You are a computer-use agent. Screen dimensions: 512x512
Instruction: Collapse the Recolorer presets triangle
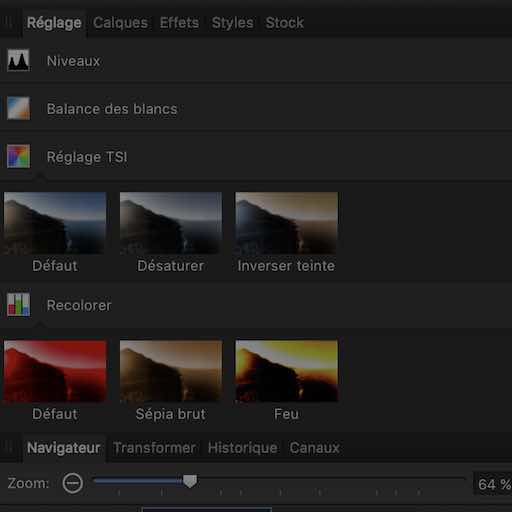coord(40,324)
